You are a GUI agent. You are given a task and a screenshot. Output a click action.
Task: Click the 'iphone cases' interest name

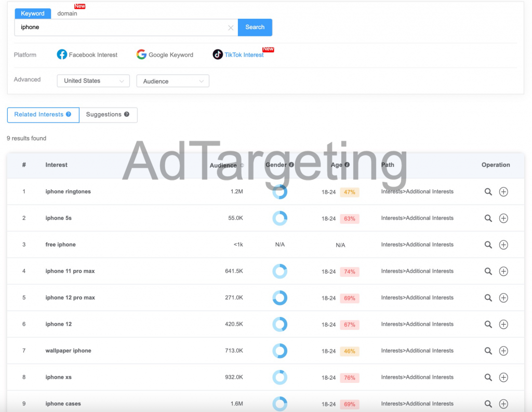63,404
